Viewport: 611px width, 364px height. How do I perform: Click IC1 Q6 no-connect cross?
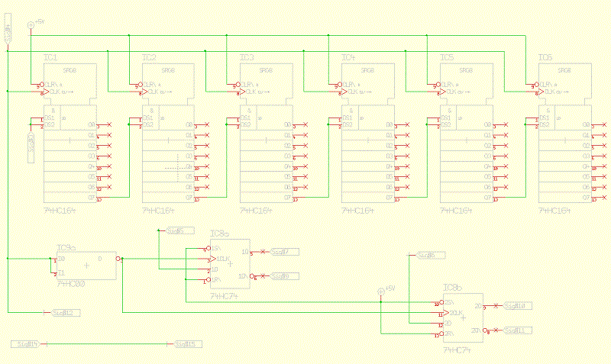(x=109, y=187)
